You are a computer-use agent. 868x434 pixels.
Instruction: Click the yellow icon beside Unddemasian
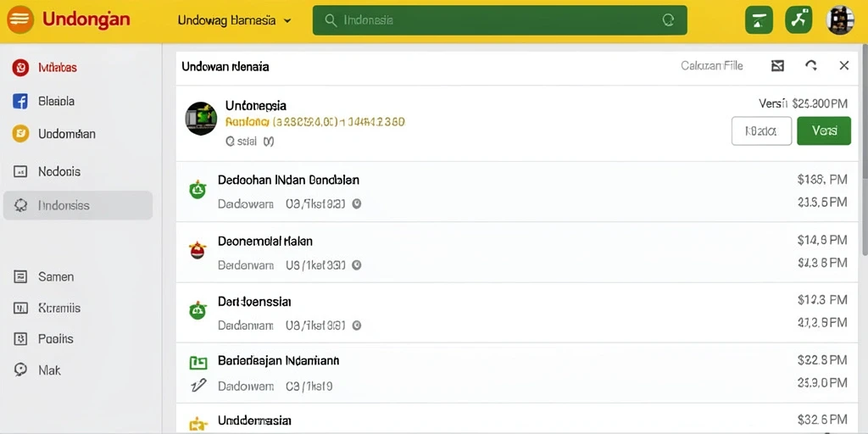pyautogui.click(x=198, y=424)
